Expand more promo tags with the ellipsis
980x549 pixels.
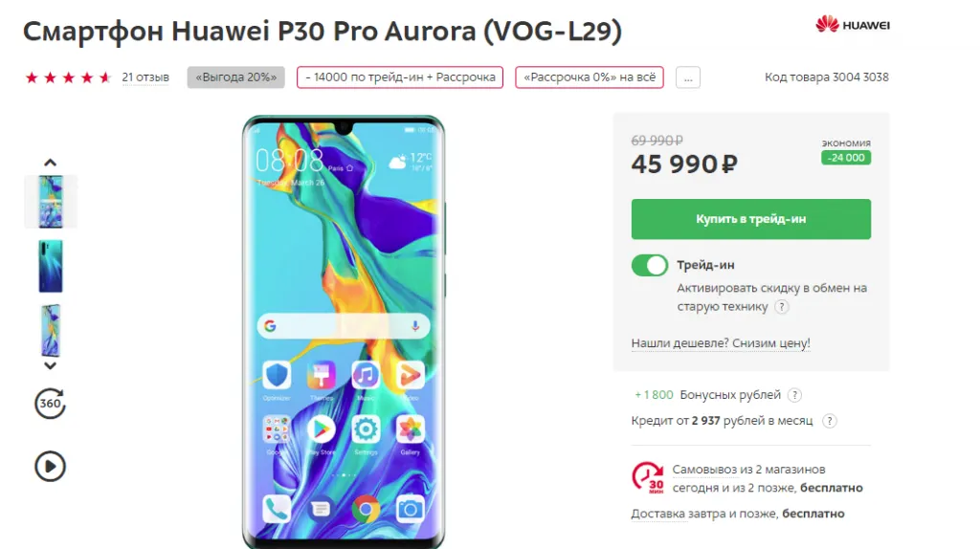(x=687, y=77)
